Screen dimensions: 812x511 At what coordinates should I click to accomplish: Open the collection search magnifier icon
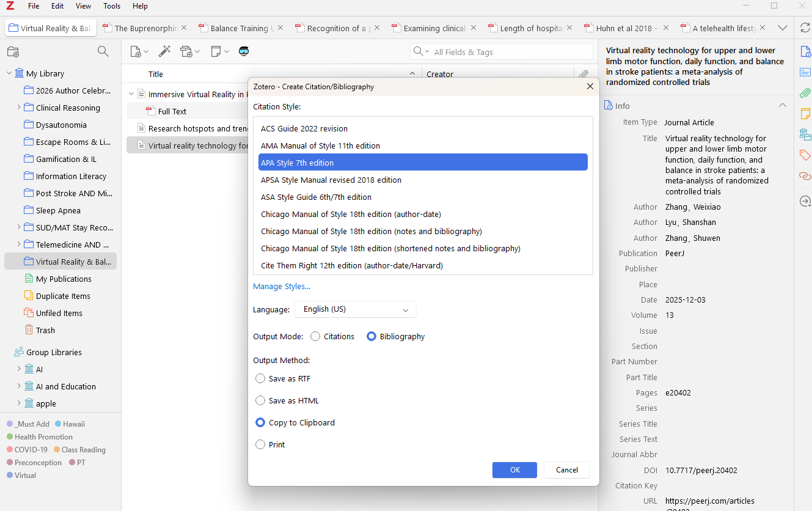[103, 51]
